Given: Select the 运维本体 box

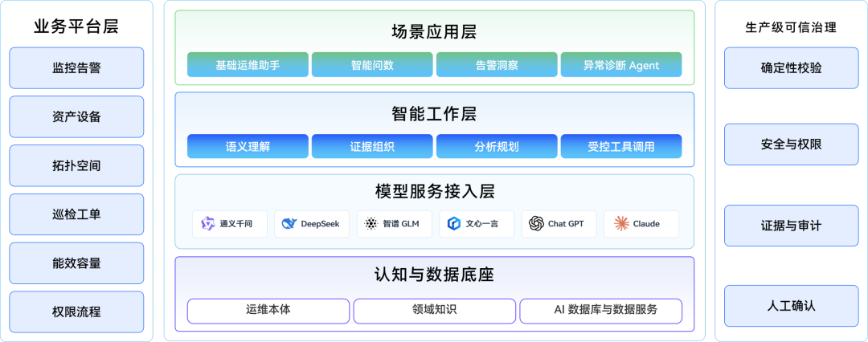Looking at the screenshot, I should coord(268,311).
